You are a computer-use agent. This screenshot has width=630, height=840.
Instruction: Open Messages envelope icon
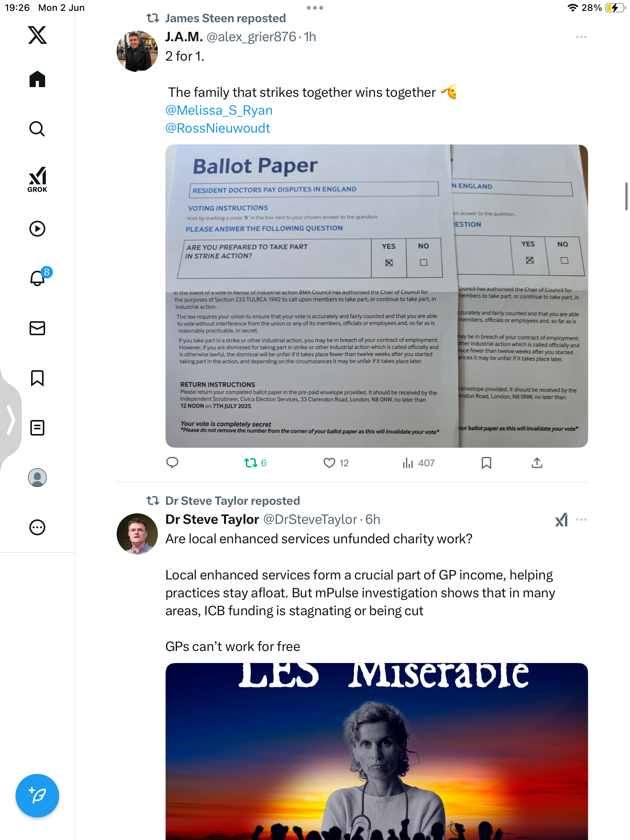(x=37, y=328)
